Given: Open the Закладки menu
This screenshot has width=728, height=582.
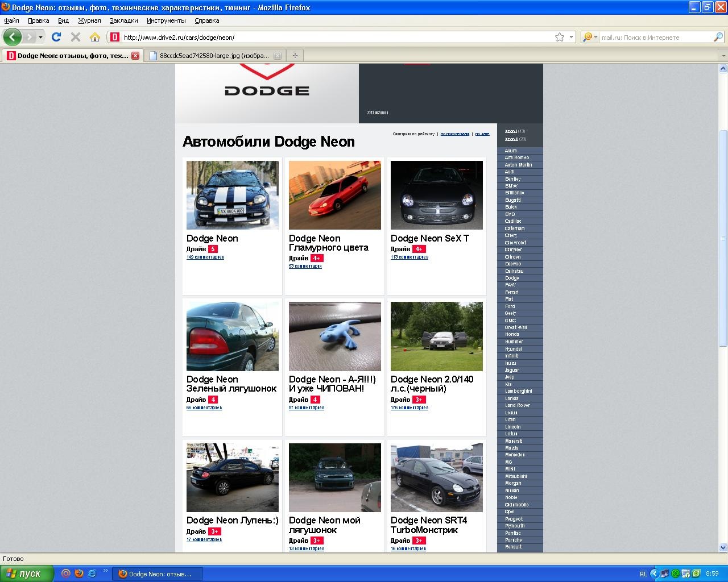Looking at the screenshot, I should [x=124, y=20].
